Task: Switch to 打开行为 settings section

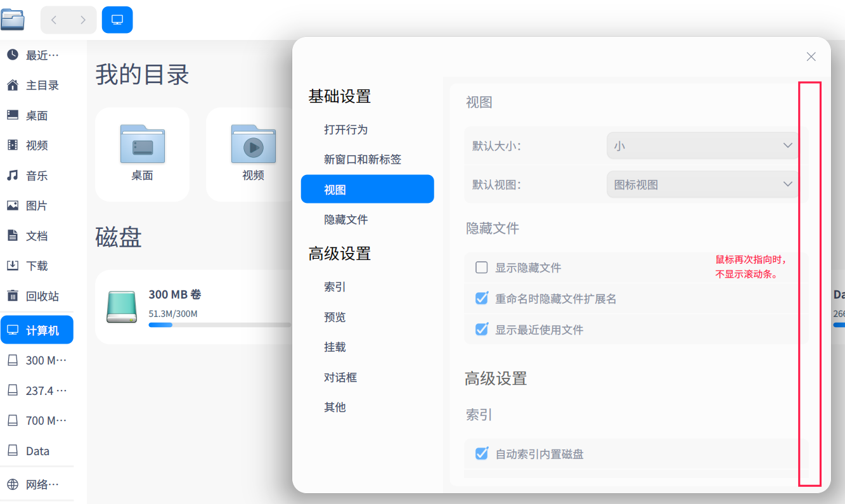Action: click(x=368, y=129)
